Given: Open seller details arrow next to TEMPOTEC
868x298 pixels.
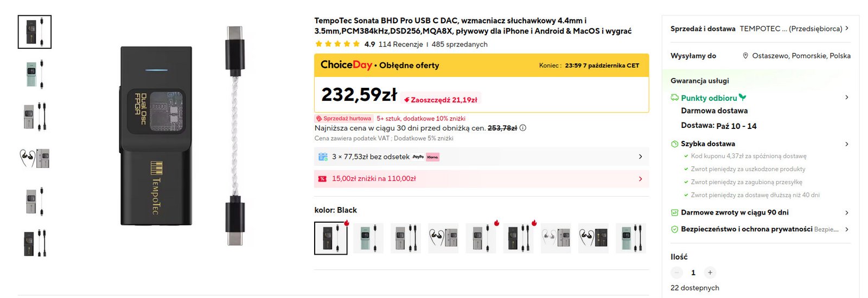Looking at the screenshot, I should click(847, 28).
